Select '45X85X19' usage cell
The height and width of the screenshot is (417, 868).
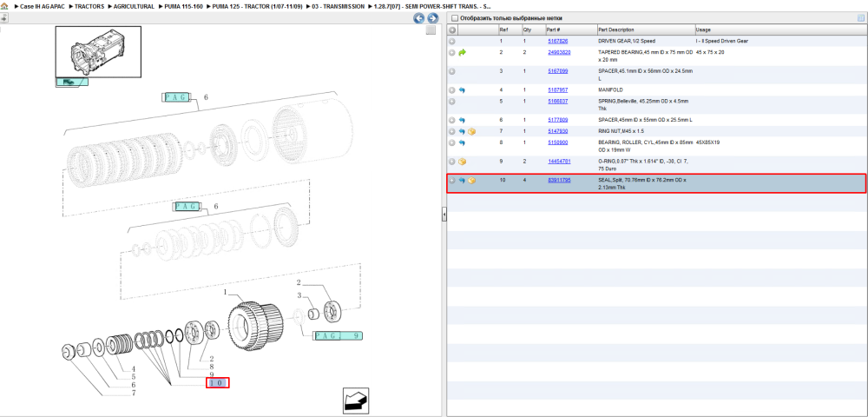(x=707, y=142)
